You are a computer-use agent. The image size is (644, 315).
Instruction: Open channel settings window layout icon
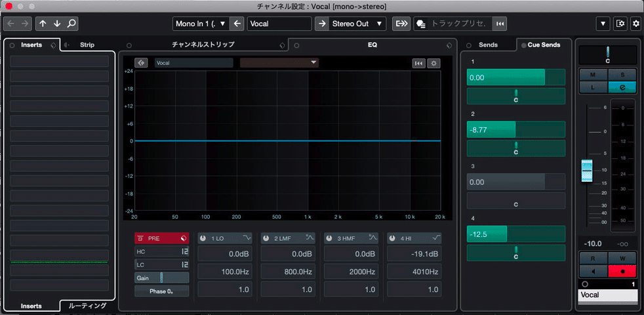(x=620, y=24)
